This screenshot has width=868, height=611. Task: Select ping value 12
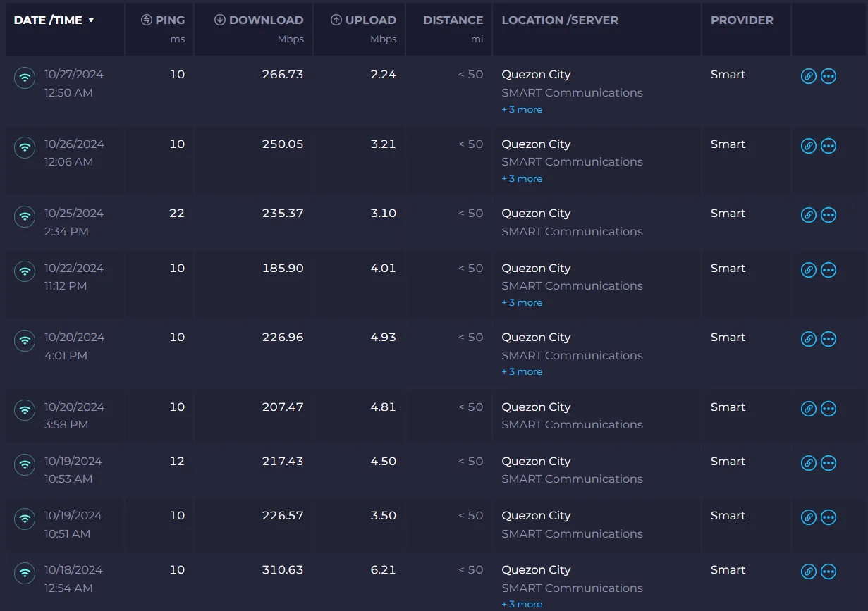tap(177, 462)
